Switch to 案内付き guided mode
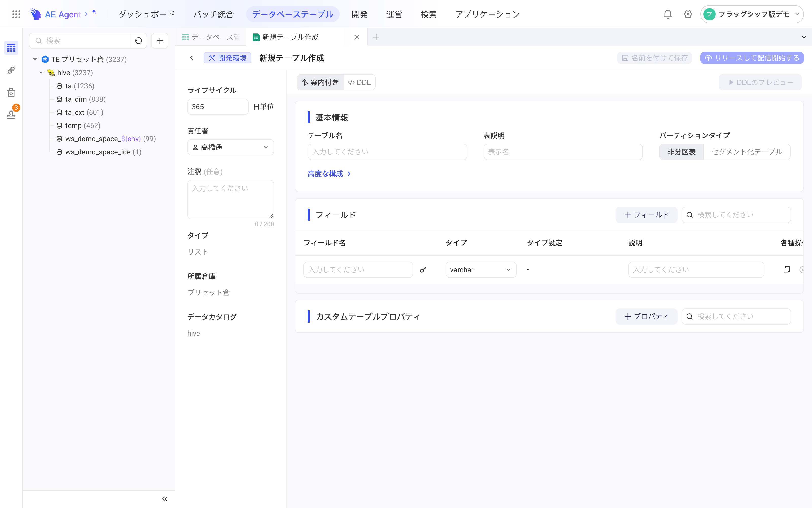 (x=320, y=82)
